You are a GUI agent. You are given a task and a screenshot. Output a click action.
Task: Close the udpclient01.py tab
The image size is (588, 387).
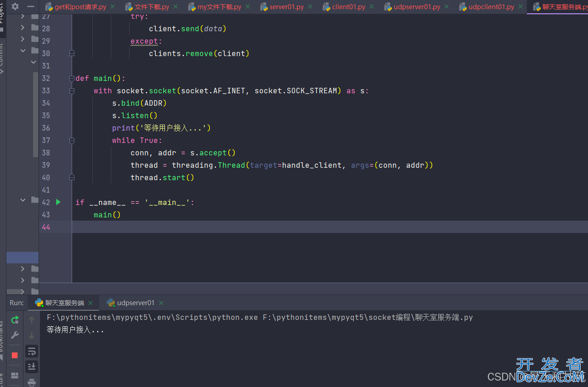520,7
